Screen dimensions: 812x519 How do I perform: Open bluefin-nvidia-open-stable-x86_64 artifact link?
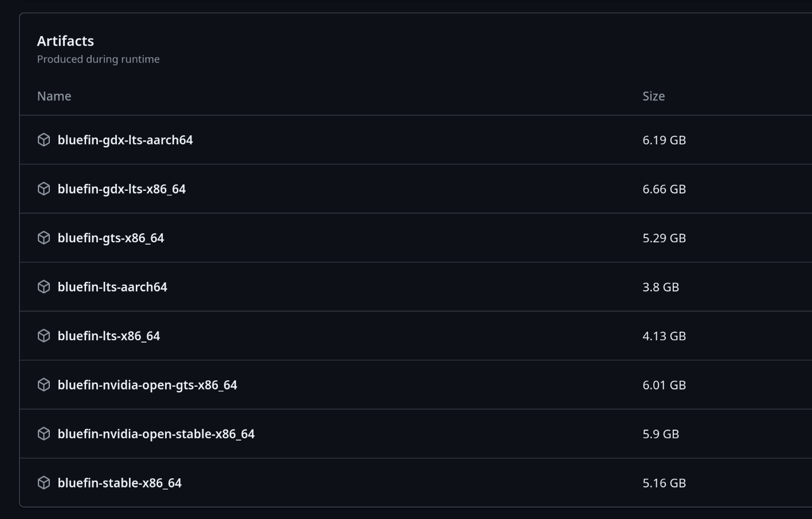pyautogui.click(x=156, y=434)
